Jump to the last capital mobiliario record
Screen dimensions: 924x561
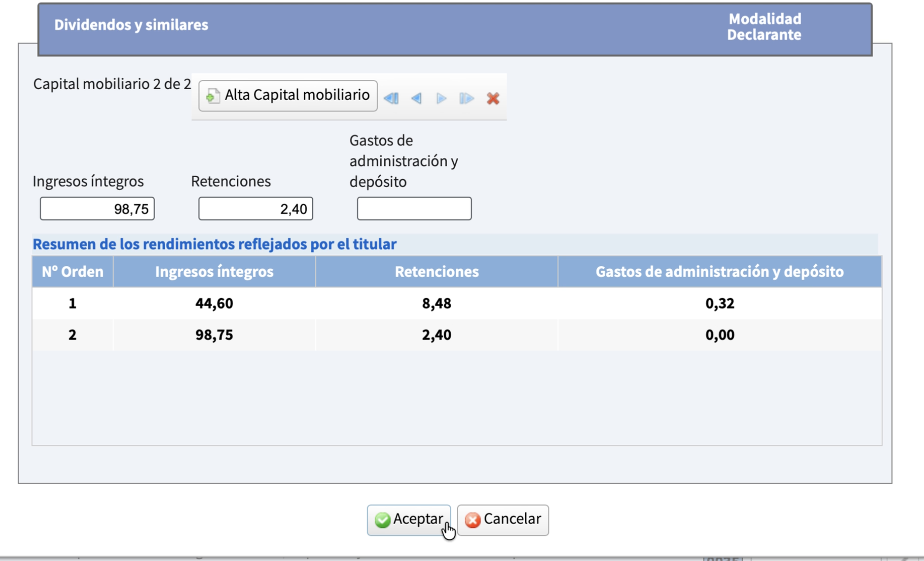466,98
